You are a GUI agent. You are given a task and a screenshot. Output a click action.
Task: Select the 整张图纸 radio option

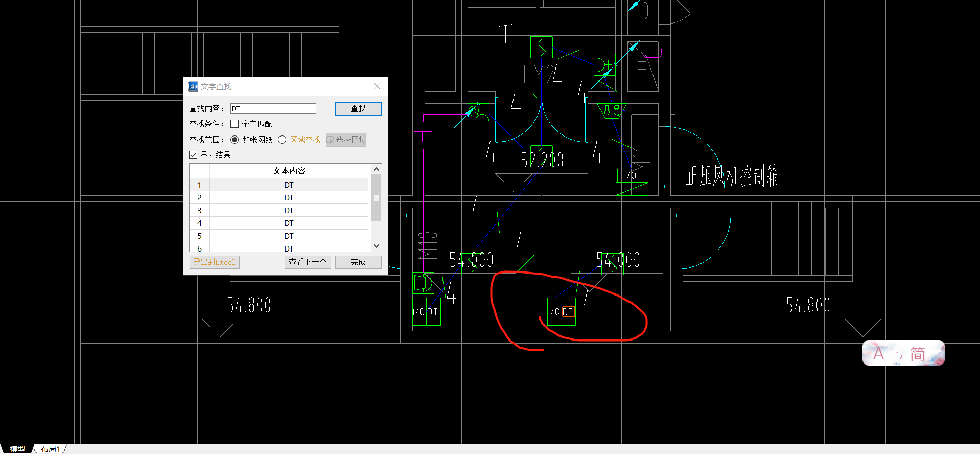click(235, 140)
